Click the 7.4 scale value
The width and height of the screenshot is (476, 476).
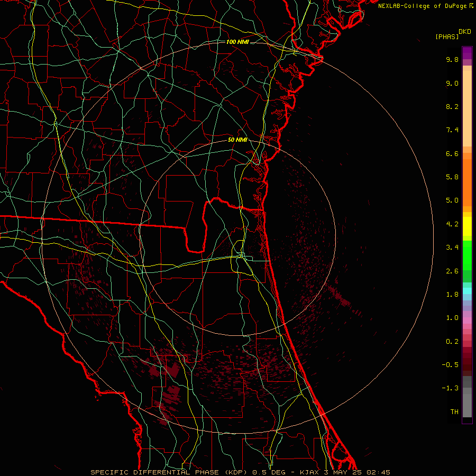click(x=452, y=130)
